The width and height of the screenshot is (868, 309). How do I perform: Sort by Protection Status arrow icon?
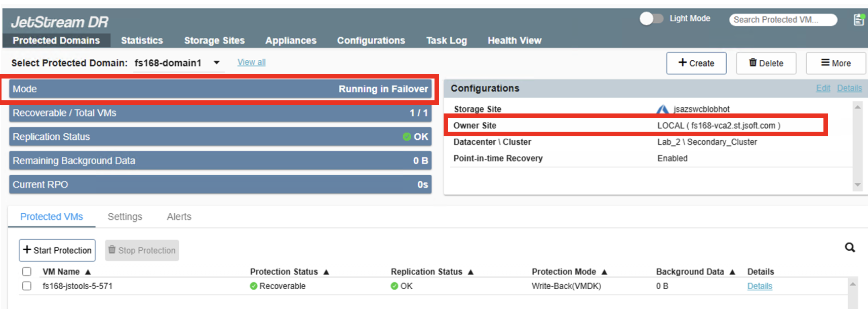(x=326, y=272)
